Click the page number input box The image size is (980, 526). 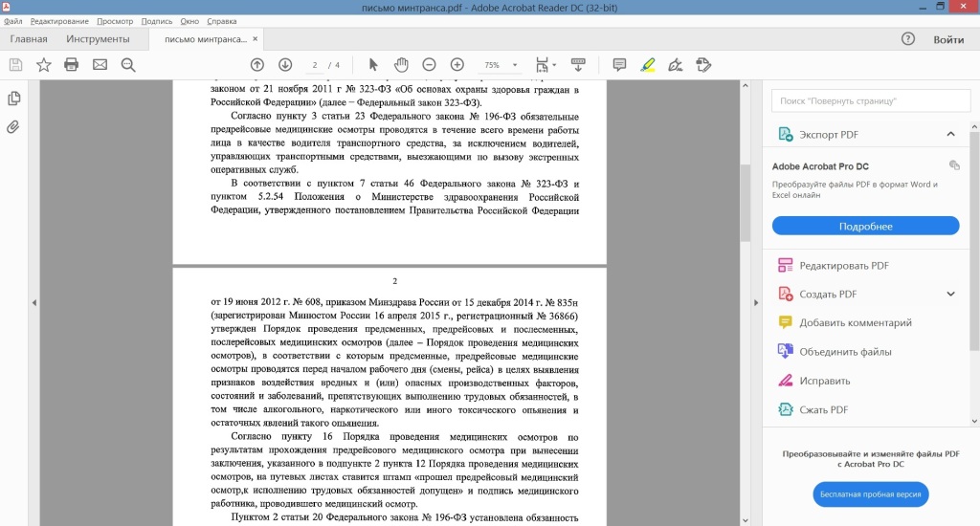(x=314, y=65)
